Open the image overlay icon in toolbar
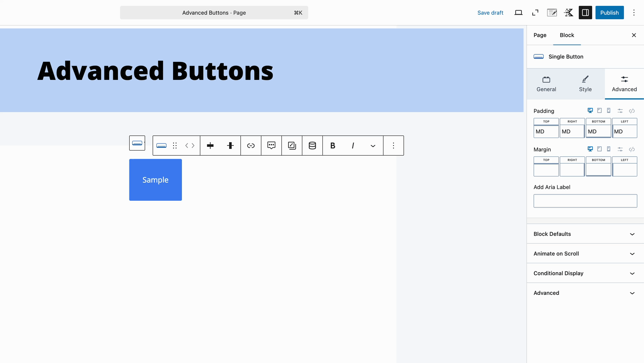The image size is (644, 363). point(291,146)
